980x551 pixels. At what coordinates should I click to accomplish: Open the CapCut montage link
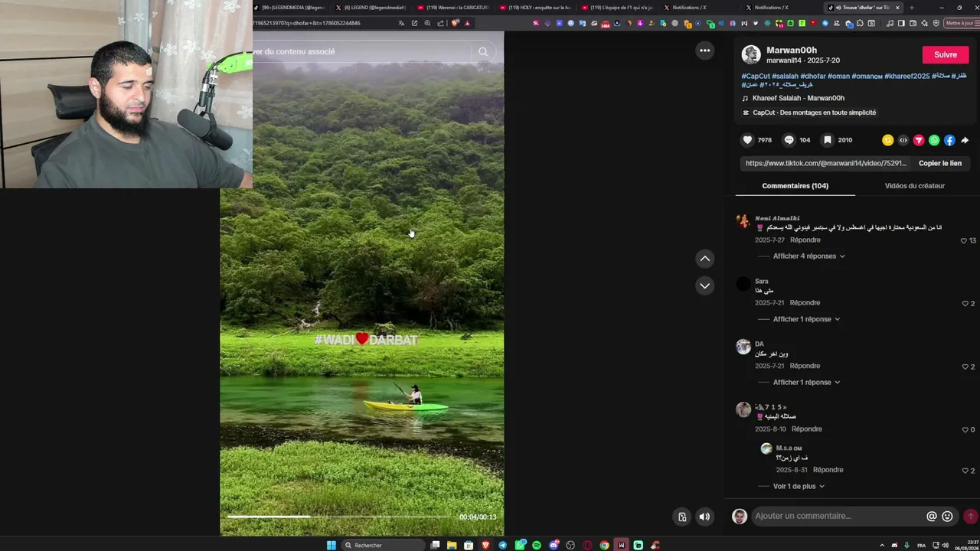[x=814, y=112]
